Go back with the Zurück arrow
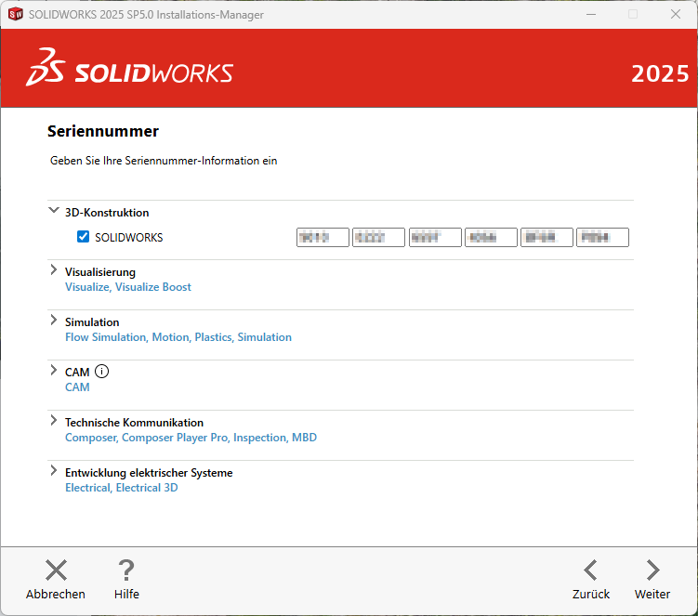The image size is (698, 616). point(590,570)
